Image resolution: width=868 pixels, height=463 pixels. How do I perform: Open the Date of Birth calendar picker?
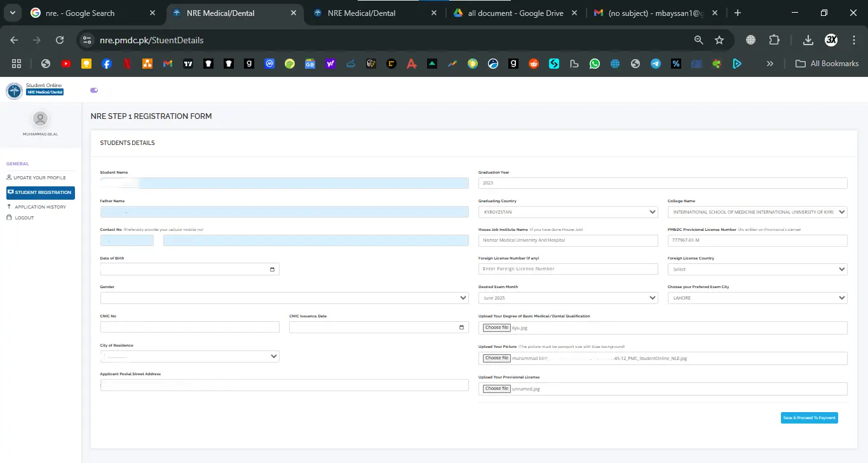(272, 269)
